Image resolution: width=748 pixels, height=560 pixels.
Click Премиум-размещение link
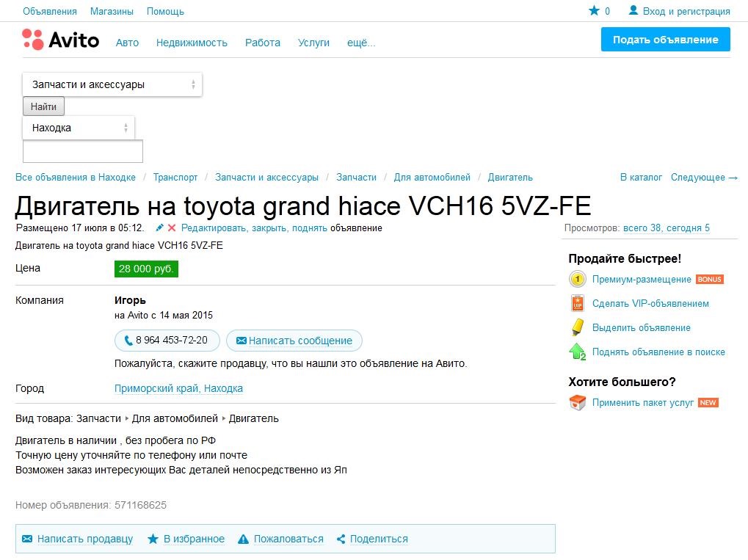pos(642,279)
